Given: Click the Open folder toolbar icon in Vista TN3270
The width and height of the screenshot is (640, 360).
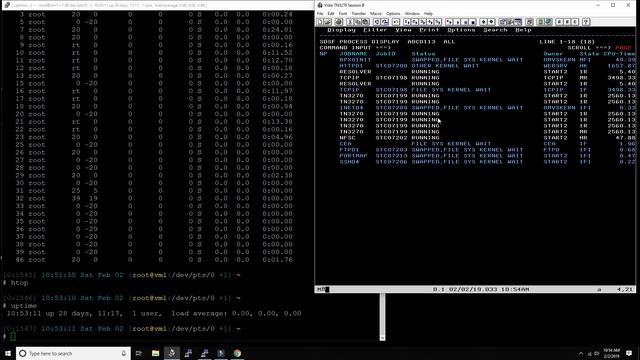Looking at the screenshot, I should click(x=328, y=22).
